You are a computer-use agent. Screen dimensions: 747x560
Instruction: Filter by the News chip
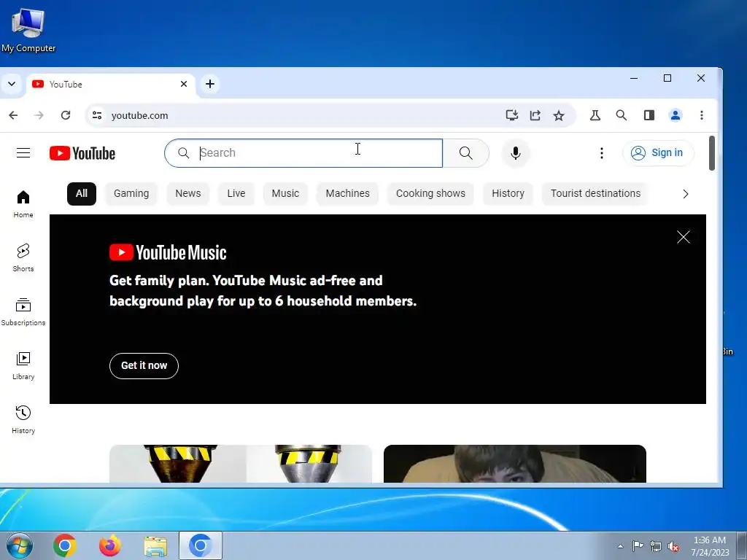pyautogui.click(x=188, y=193)
